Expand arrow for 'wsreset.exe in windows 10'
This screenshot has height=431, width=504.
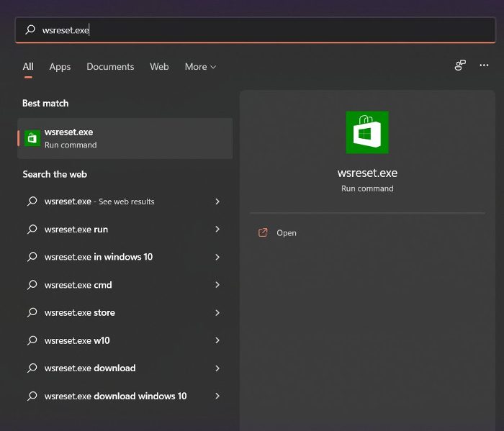pyautogui.click(x=217, y=257)
